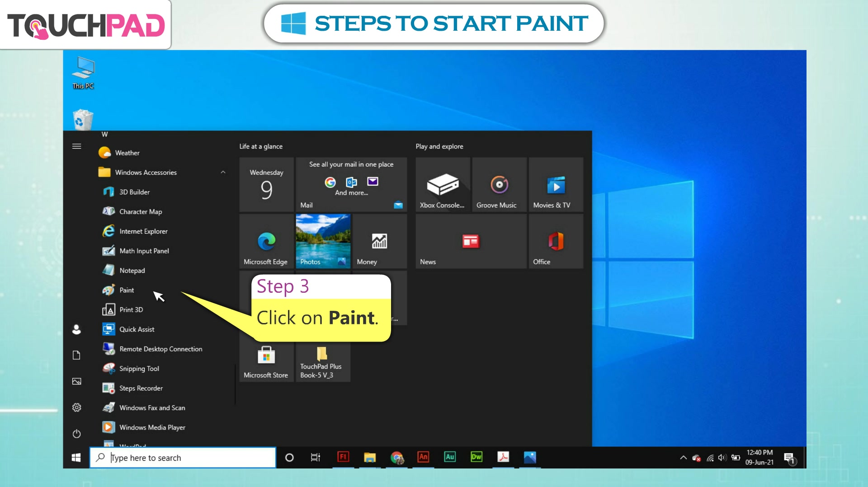Click the Type here to search box
The height and width of the screenshot is (487, 868).
tap(183, 458)
